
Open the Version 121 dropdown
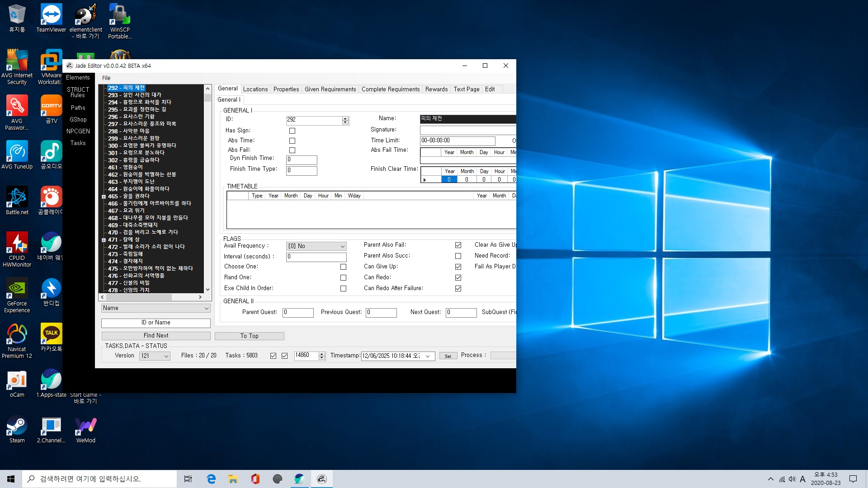point(155,356)
